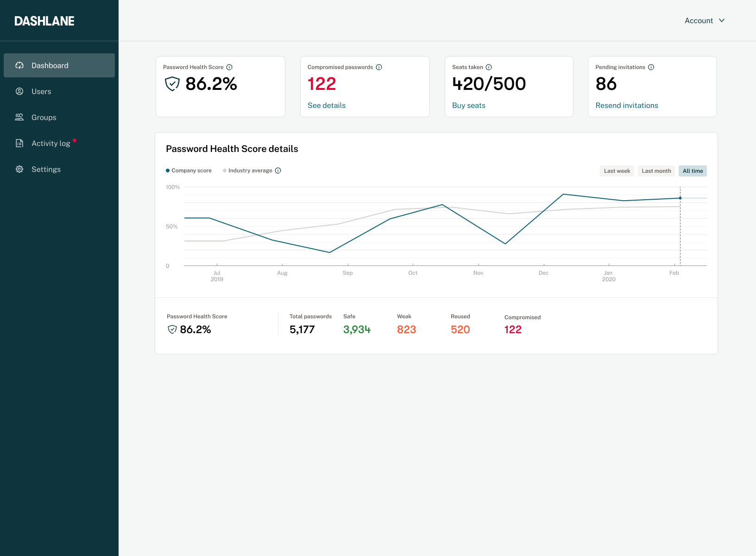The width and height of the screenshot is (756, 556).
Task: Expand the Account dropdown menu
Action: 705,20
